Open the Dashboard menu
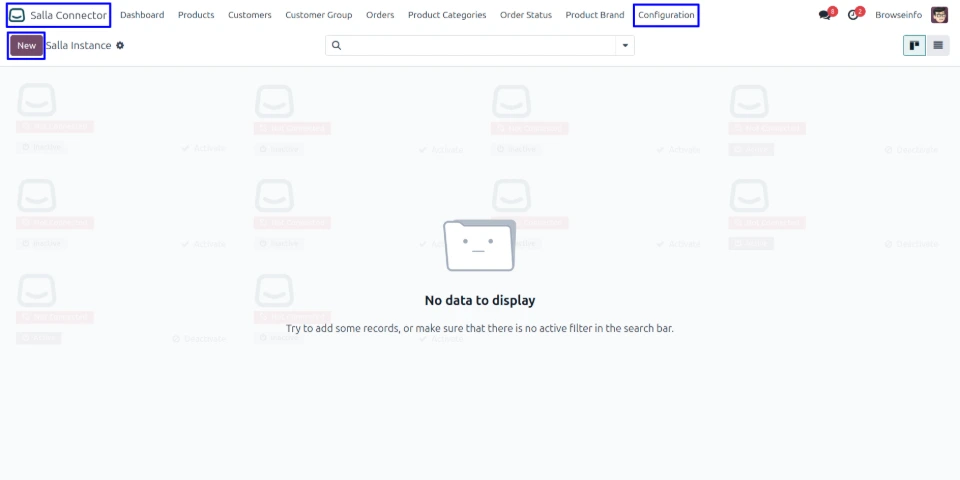The height and width of the screenshot is (480, 960). 142,15
